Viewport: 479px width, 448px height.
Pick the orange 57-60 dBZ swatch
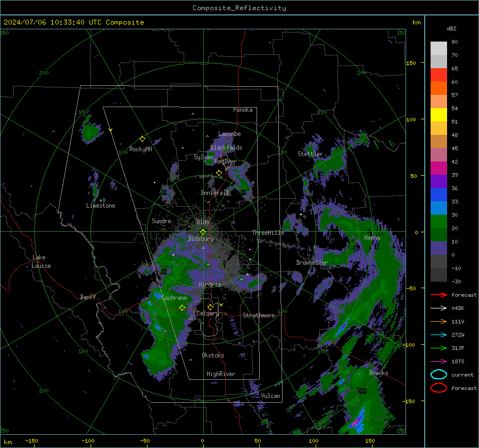(439, 88)
